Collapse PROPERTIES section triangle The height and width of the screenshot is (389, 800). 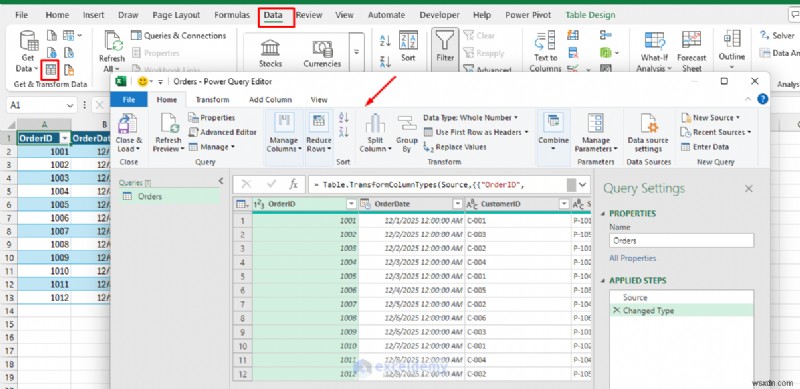604,214
